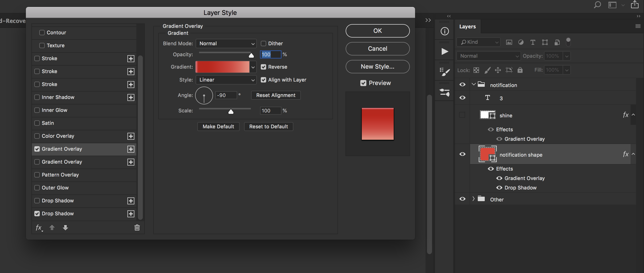
Task: Open the Blend Mode dropdown in dialog
Action: click(x=226, y=44)
